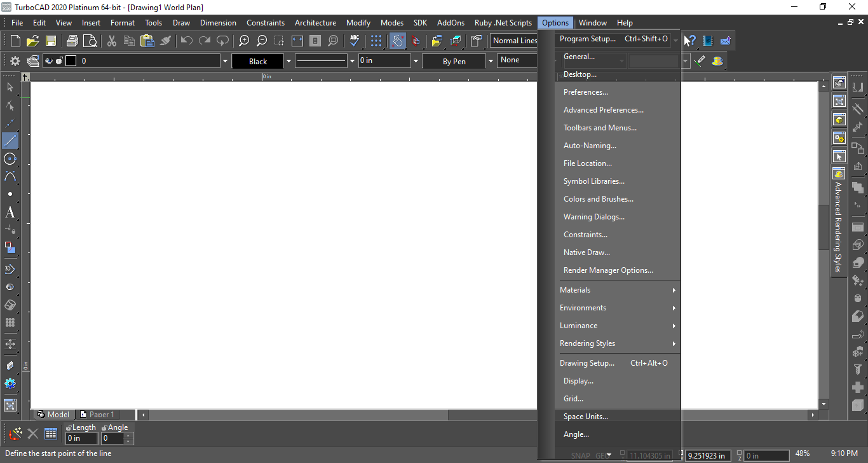Image resolution: width=868 pixels, height=463 pixels.
Task: Open the Black pen color dropdown
Action: 288,61
